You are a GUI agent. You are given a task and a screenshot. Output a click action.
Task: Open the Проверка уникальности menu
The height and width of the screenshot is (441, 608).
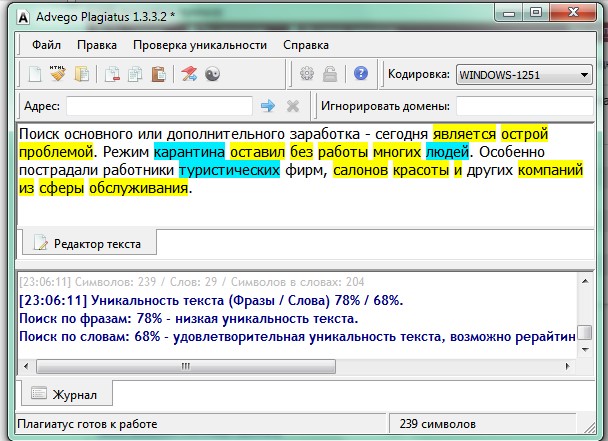click(x=200, y=45)
